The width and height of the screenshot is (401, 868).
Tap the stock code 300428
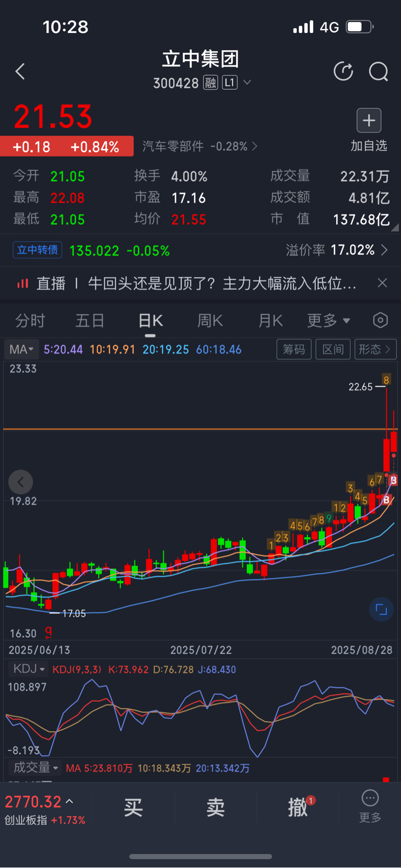[x=176, y=83]
